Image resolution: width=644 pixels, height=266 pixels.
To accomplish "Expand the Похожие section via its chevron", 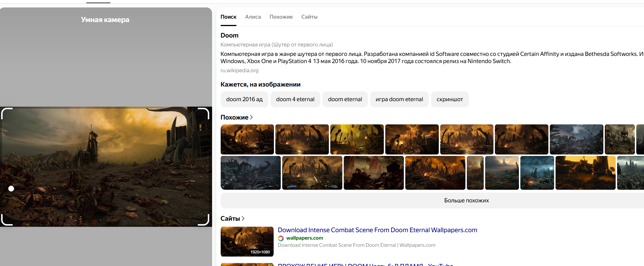I will (251, 117).
